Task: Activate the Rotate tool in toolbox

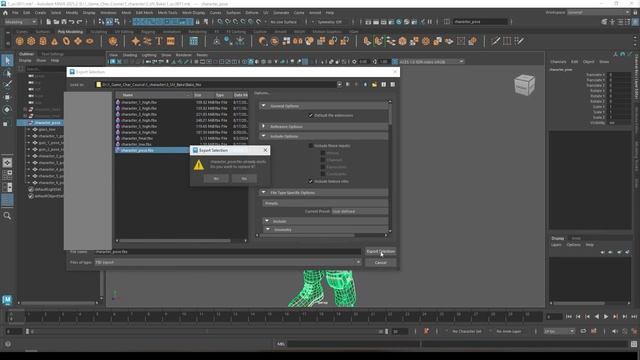Action: pos(7,109)
